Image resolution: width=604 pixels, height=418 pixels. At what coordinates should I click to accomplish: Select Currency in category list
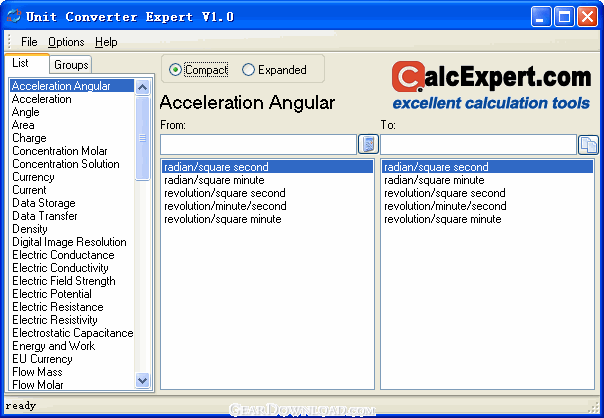72,177
